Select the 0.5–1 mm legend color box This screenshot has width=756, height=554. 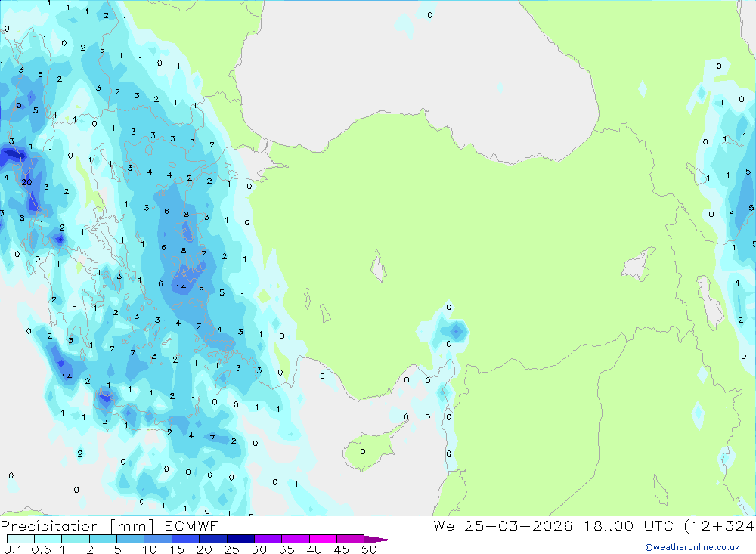tap(48, 539)
